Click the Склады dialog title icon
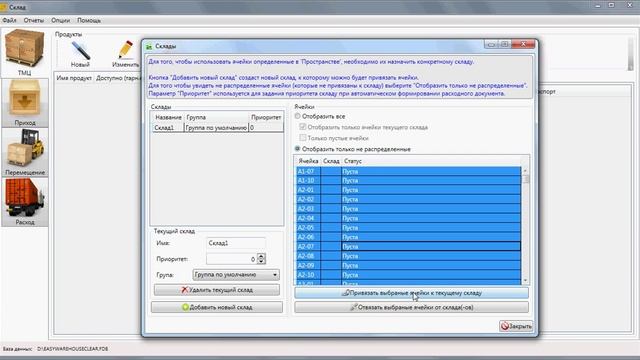The width and height of the screenshot is (640, 360). [x=149, y=47]
